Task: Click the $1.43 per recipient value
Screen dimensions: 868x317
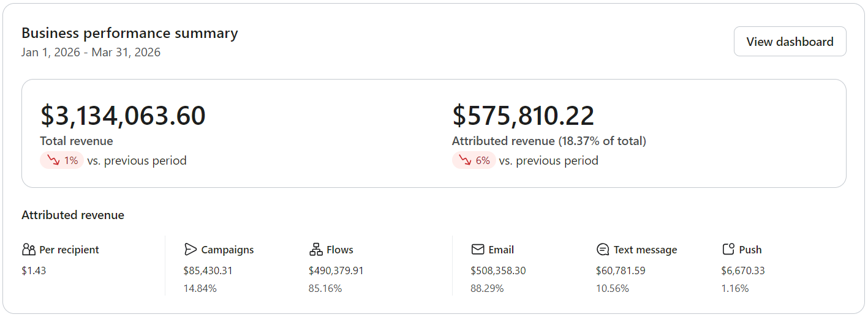Action: [34, 270]
